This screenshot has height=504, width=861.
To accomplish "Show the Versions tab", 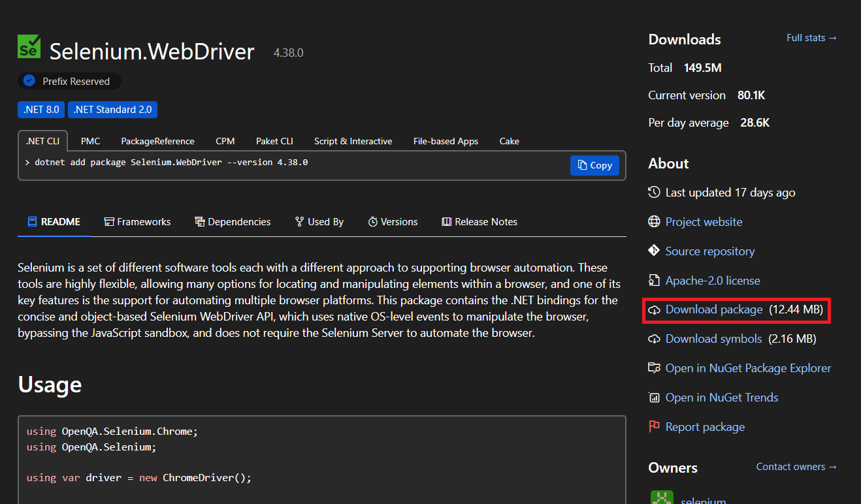I will tap(393, 222).
